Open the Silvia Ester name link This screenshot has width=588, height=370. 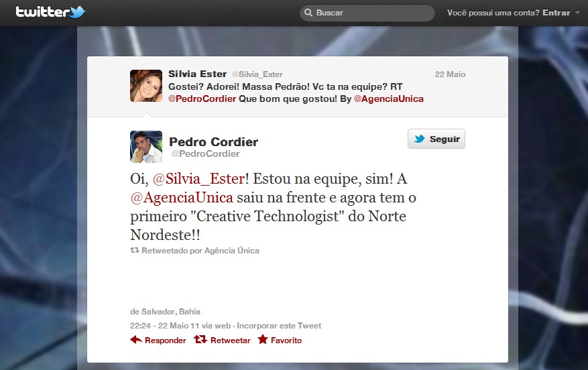(198, 74)
